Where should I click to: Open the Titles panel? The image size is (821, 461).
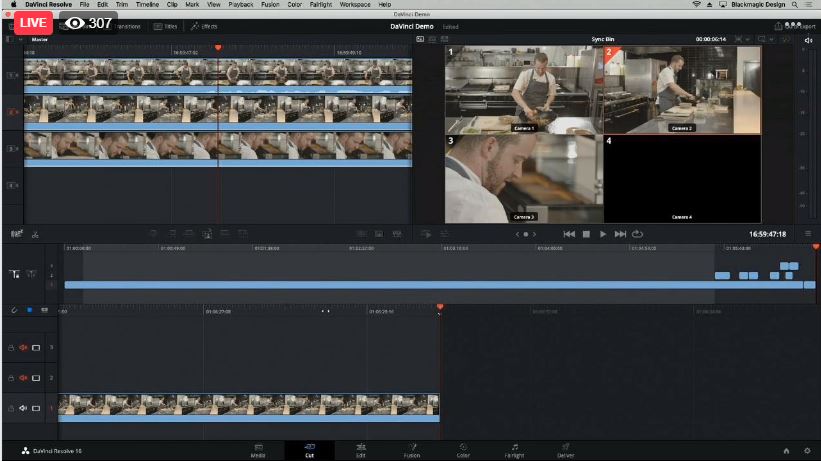(164, 26)
